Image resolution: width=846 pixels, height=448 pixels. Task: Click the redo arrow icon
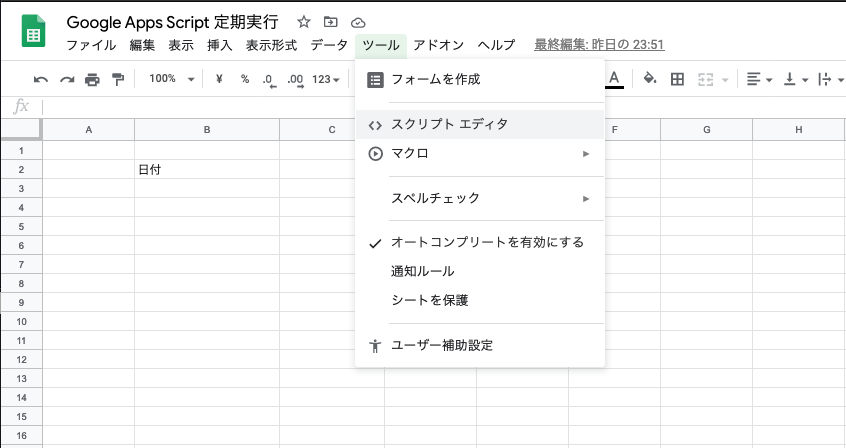67,79
